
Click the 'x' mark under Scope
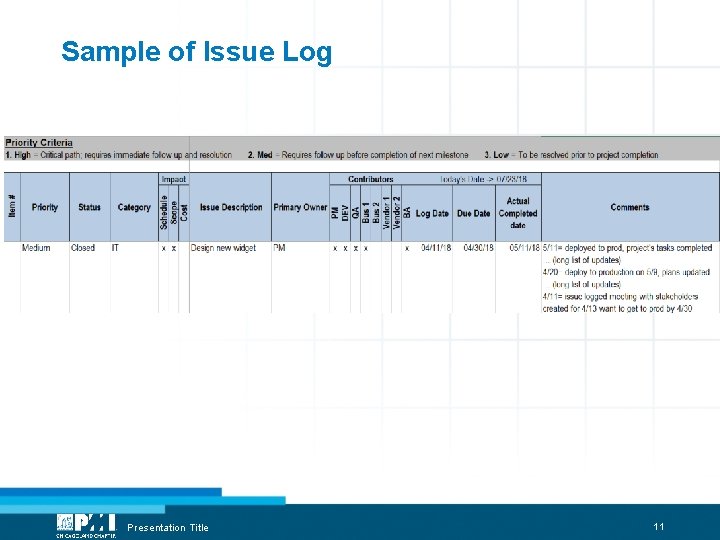pos(174,248)
